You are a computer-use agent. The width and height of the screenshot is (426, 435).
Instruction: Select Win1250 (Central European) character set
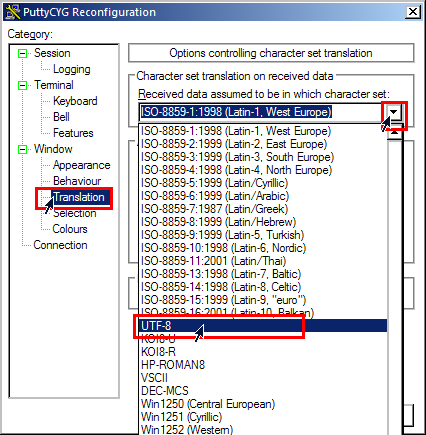[263, 404]
